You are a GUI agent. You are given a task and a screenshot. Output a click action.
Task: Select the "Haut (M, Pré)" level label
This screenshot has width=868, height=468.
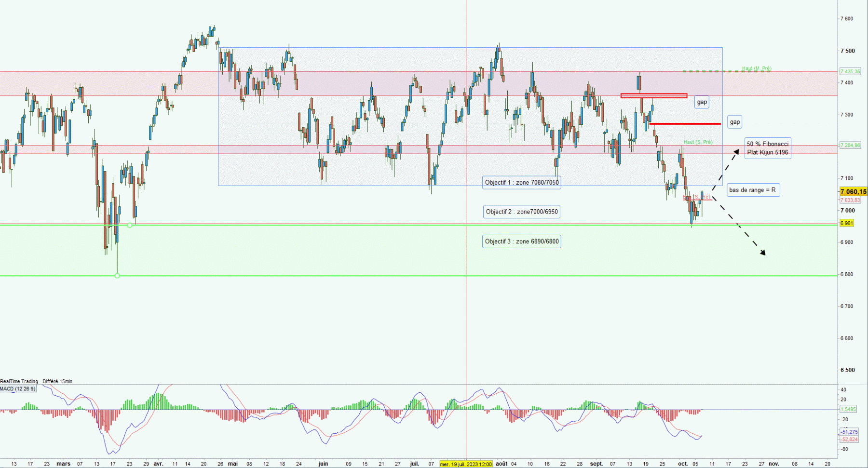pos(756,68)
